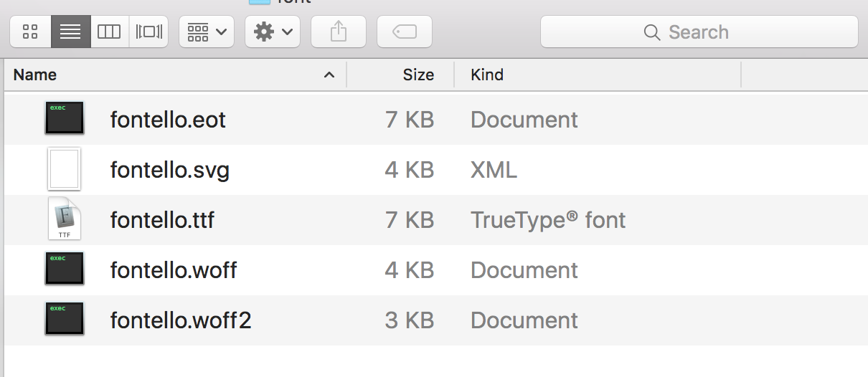Click the Edit Tags button
This screenshot has width=868, height=377.
[405, 32]
